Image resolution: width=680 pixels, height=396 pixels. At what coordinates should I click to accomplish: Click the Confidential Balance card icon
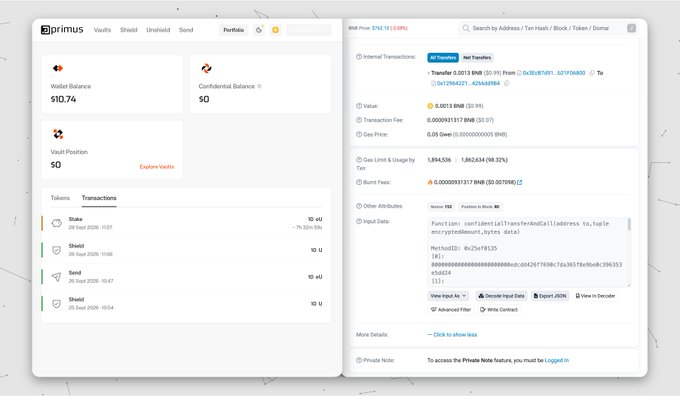pos(206,68)
